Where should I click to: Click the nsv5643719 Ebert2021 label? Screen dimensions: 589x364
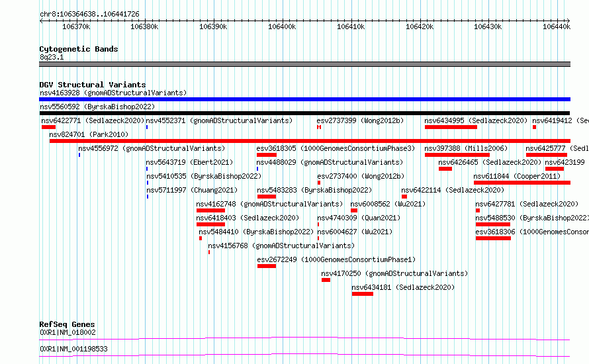[189, 162]
